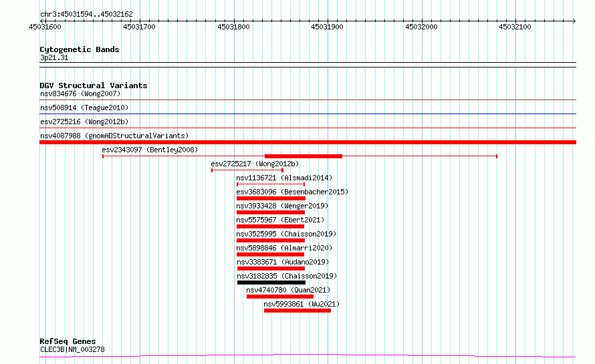595x364 pixels.
Task: Open the DGV Structural Variants track heading
Action: tap(93, 85)
